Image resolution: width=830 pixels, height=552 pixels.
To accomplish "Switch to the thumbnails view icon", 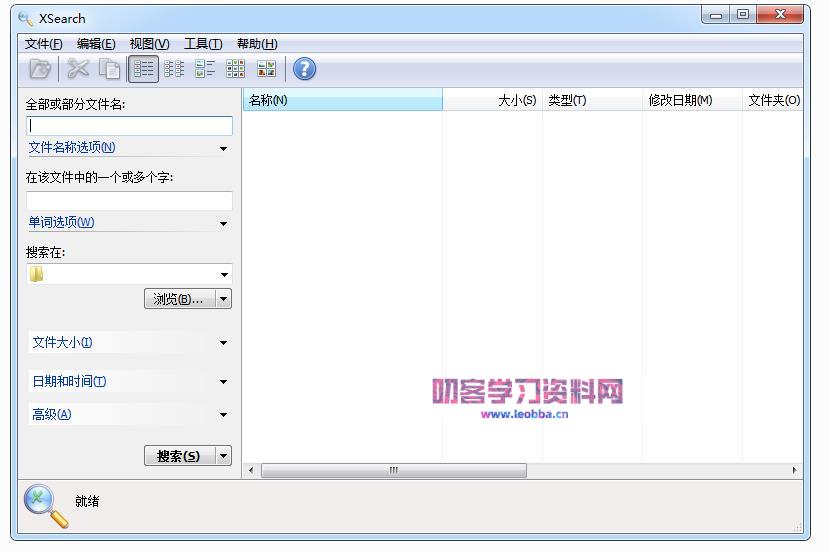I will coord(266,69).
